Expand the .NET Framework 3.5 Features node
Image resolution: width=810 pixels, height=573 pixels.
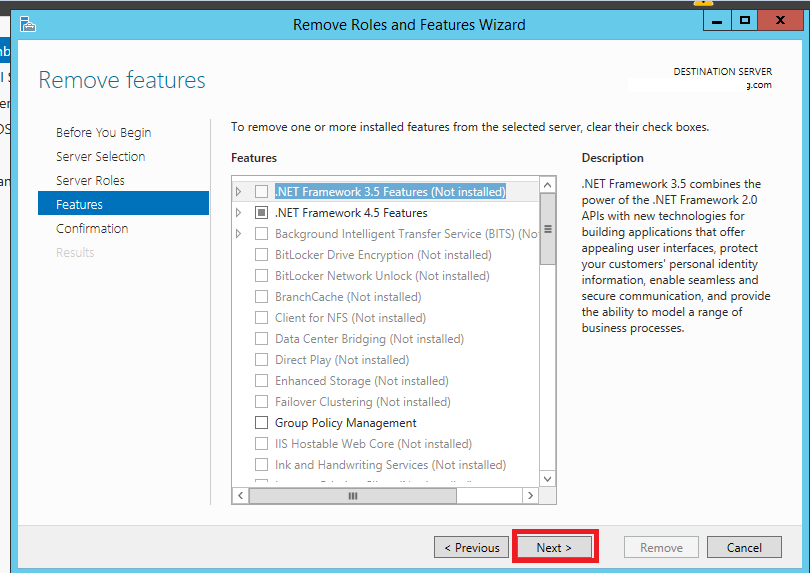pos(238,192)
